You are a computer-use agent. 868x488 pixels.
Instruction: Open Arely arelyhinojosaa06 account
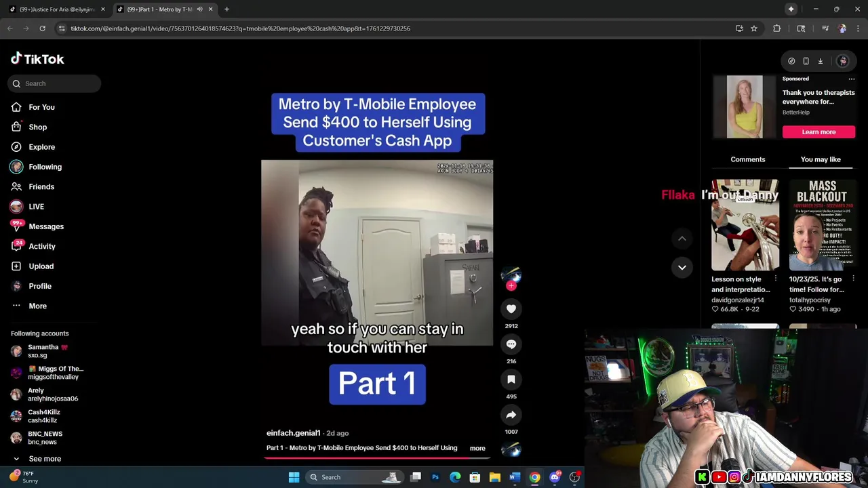point(44,394)
